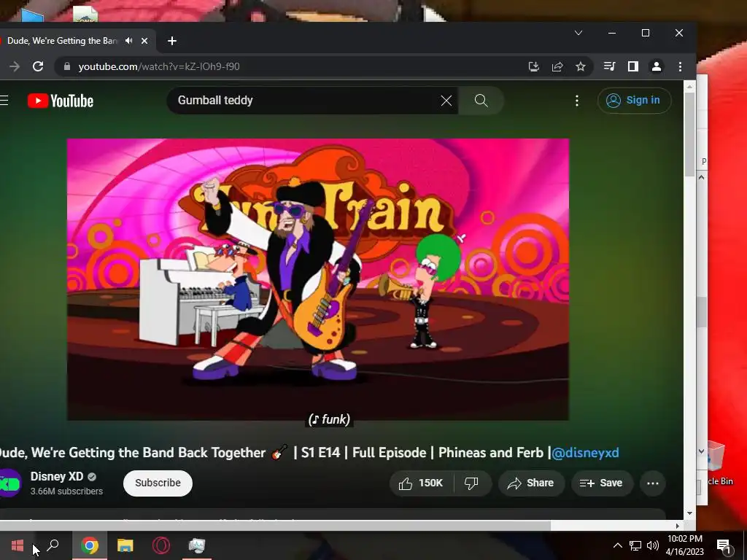Image resolution: width=747 pixels, height=560 pixels.
Task: Go forward with the browser arrow
Action: [15, 66]
